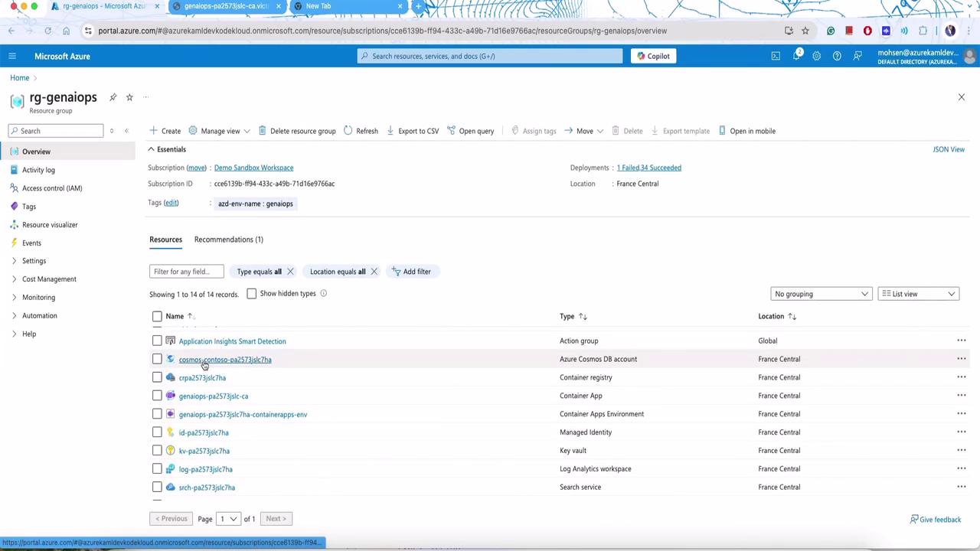This screenshot has height=551, width=980.
Task: Refresh the resource list
Action: point(361,131)
